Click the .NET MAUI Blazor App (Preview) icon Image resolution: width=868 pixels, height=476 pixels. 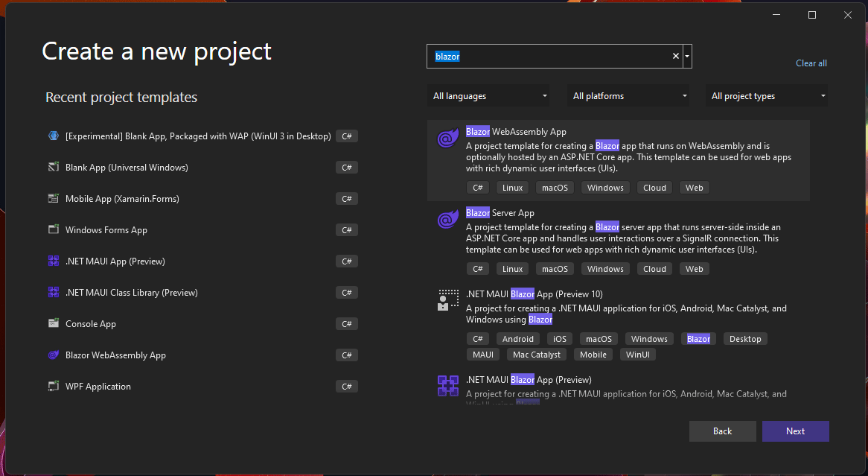[448, 386]
